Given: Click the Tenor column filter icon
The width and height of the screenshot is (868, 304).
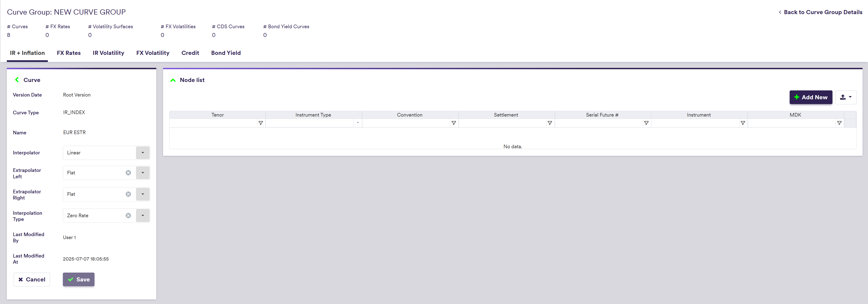Looking at the screenshot, I should click(261, 123).
